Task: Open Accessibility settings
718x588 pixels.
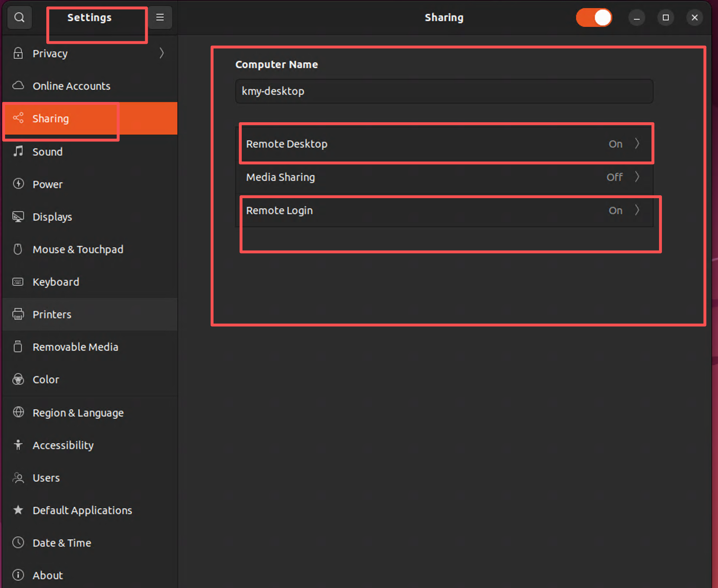Action: click(x=90, y=445)
